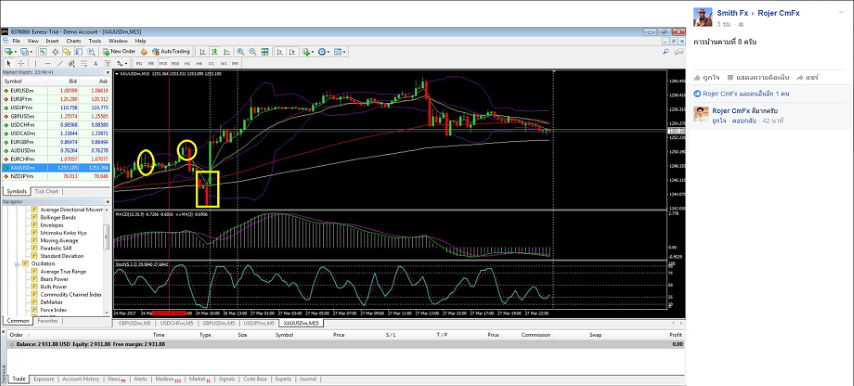Select the Bollinger Bands indicator
Viewport: 854px width, 386px height.
tap(59, 217)
